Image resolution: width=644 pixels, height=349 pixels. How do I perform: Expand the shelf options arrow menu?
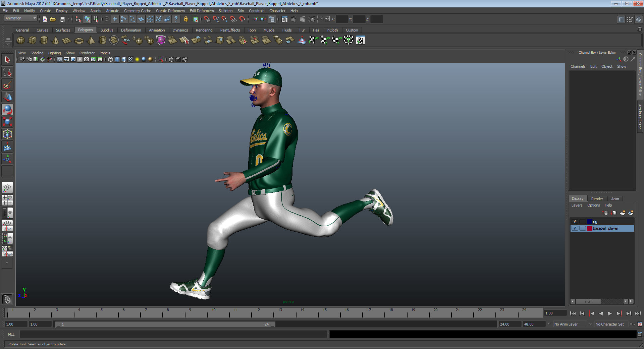(8, 44)
